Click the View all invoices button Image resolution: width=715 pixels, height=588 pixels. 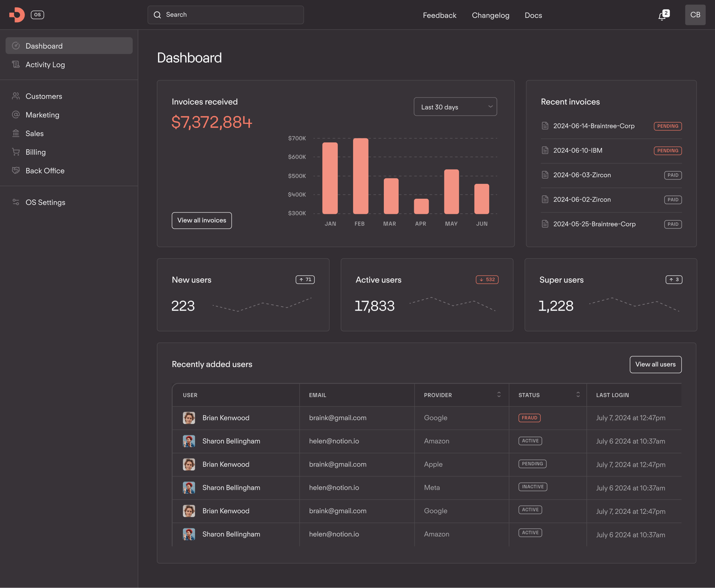pos(201,220)
